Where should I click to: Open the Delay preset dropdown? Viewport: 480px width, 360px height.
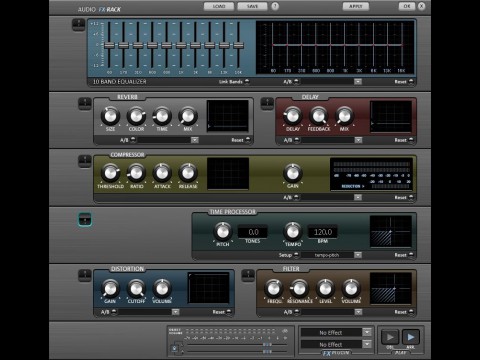(x=358, y=140)
